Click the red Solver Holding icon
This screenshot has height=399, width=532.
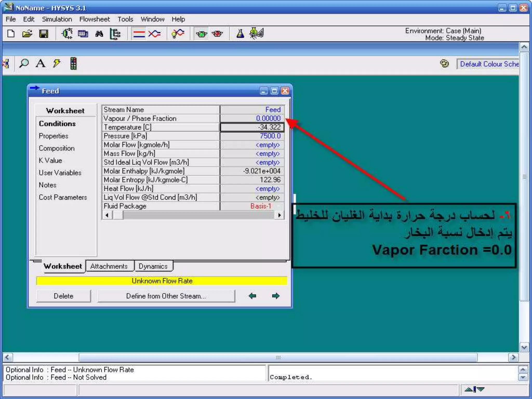click(x=217, y=34)
